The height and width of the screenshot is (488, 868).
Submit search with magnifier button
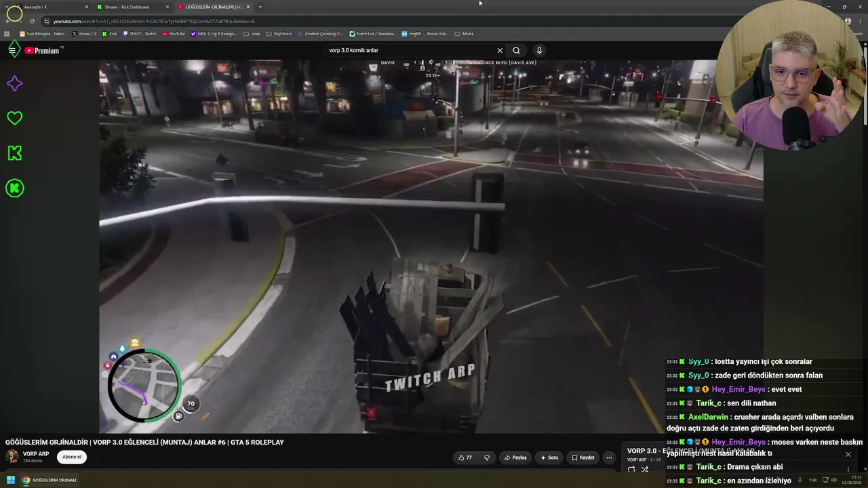point(516,50)
